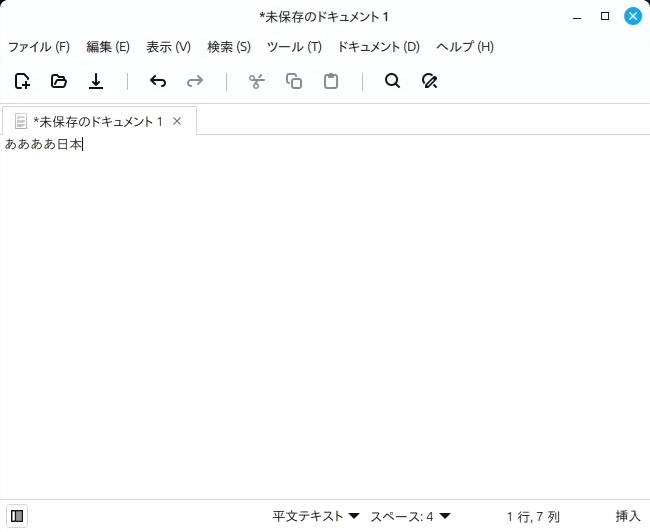Open the スペース: 4 tab width dropdown
Screen dimensions: 650x532
[410, 516]
